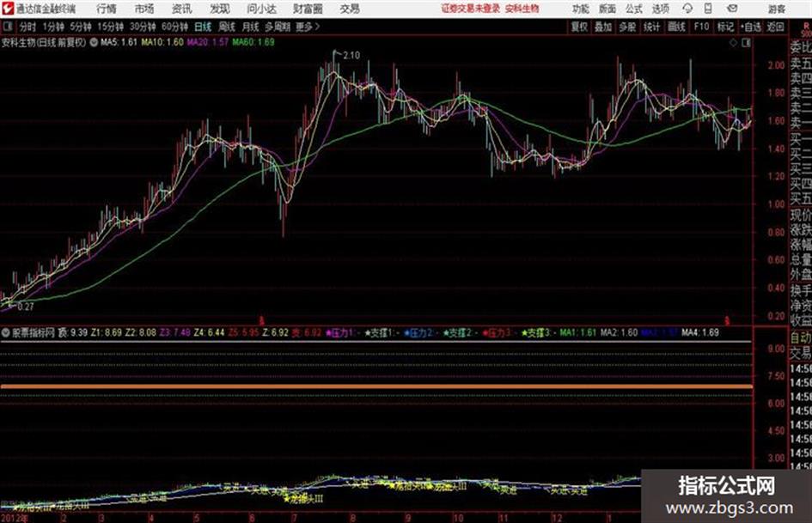Open the customer service headset icon
The image size is (812, 523).
pos(687,9)
